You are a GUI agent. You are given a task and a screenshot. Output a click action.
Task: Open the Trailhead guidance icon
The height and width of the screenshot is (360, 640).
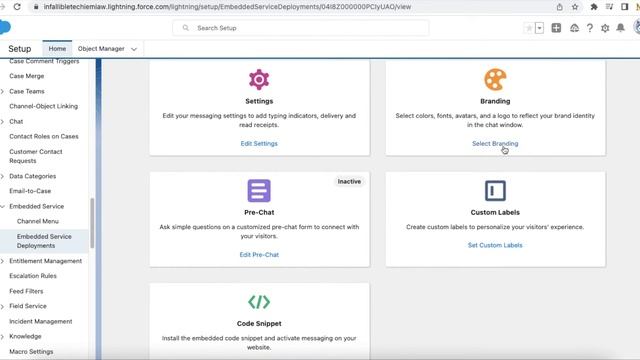[x=574, y=28]
